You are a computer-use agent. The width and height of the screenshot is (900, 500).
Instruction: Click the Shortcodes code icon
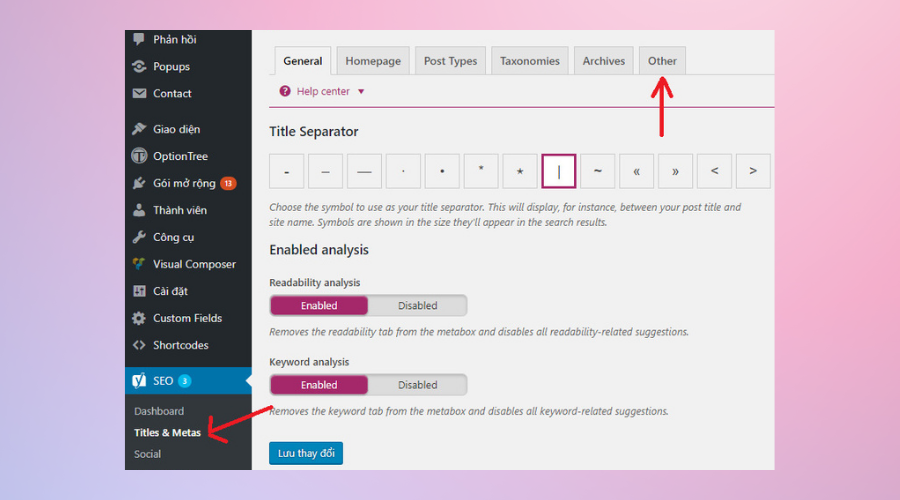click(x=139, y=345)
